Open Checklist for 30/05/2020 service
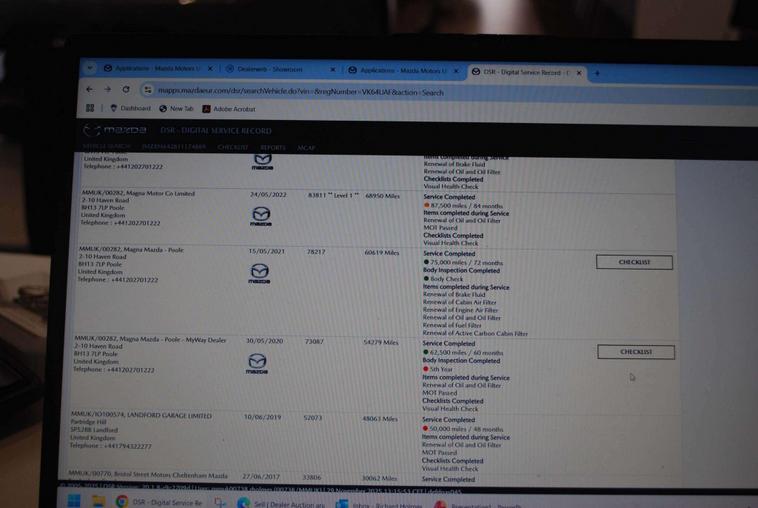758x508 pixels. [635, 352]
